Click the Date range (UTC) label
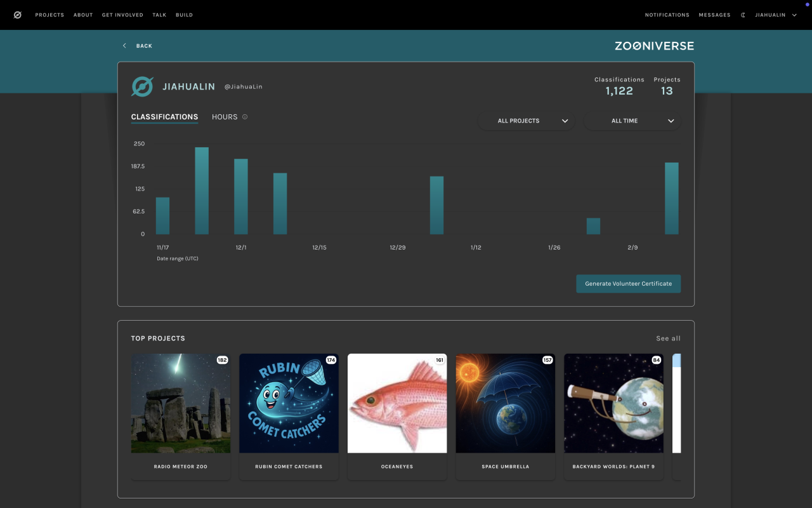 tap(178, 258)
